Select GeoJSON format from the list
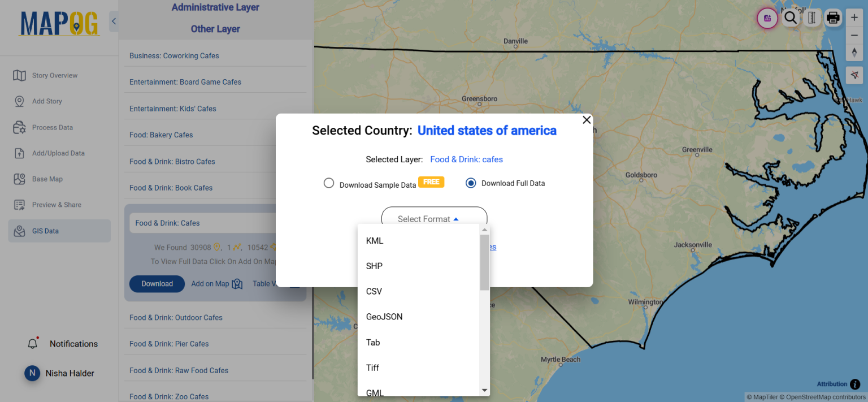This screenshot has width=868, height=402. click(x=384, y=317)
